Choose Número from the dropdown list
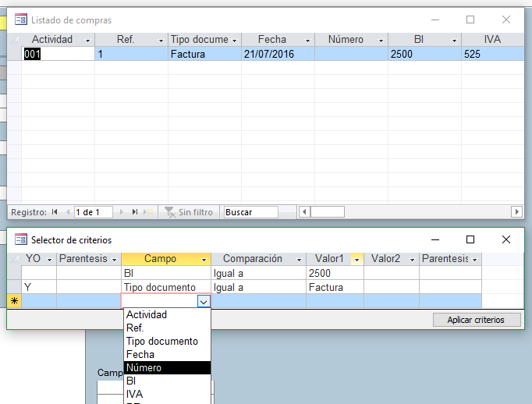The width and height of the screenshot is (532, 404). point(167,367)
